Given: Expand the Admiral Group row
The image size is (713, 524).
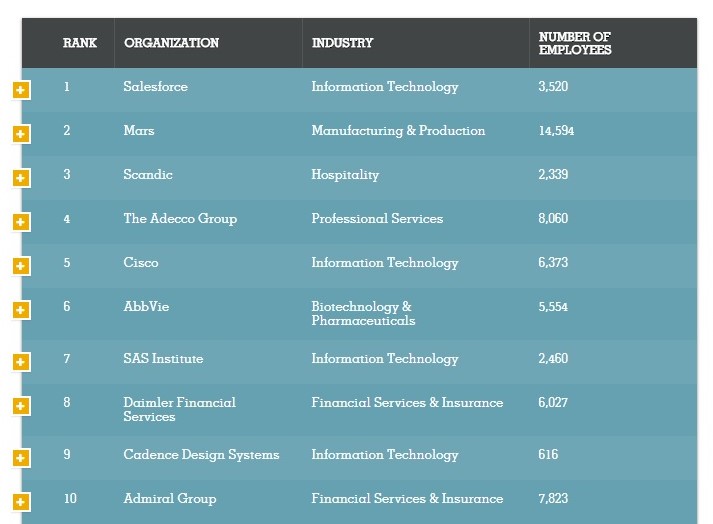Looking at the screenshot, I should coord(20,502).
